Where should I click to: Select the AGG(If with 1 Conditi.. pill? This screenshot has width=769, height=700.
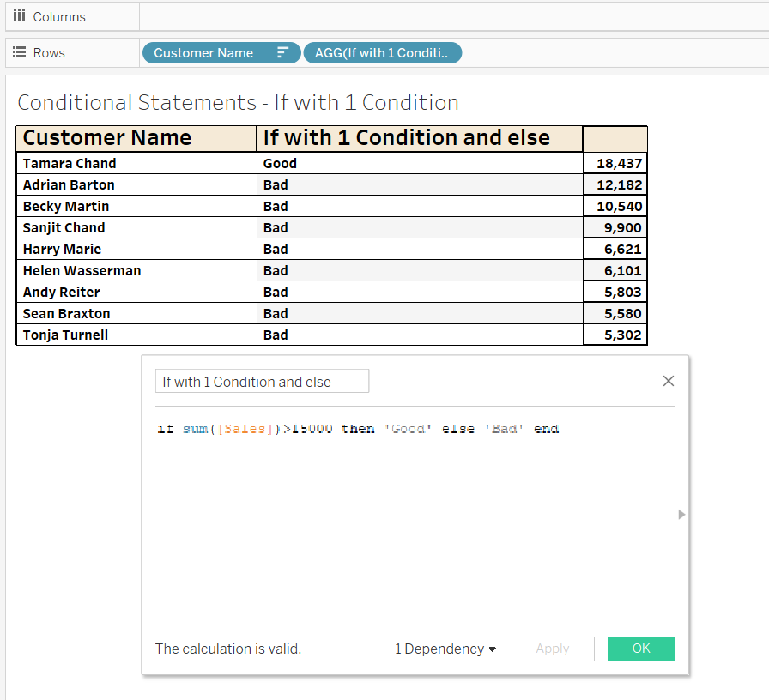[x=383, y=52]
